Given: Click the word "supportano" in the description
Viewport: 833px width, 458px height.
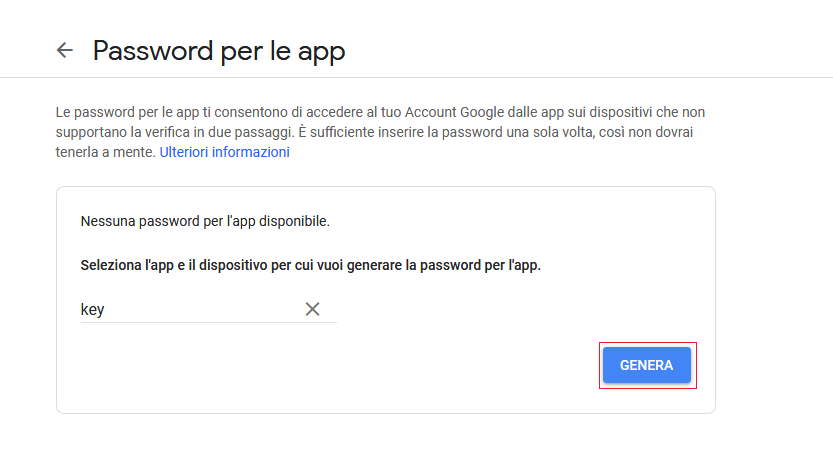Looking at the screenshot, I should [92, 132].
